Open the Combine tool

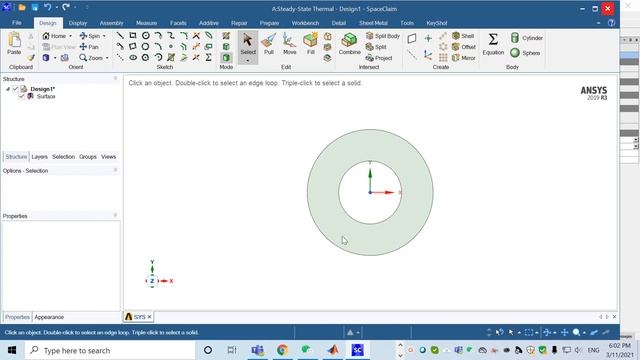[349, 44]
